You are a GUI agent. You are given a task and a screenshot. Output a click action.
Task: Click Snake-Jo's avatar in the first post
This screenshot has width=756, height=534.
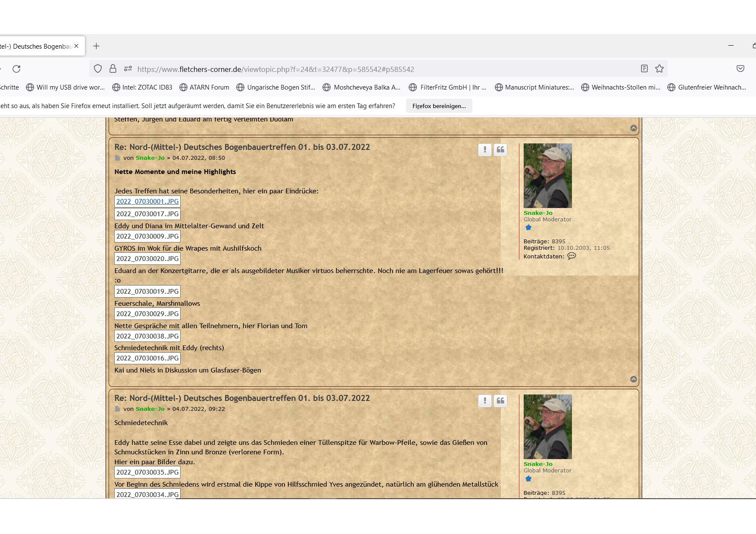(547, 176)
